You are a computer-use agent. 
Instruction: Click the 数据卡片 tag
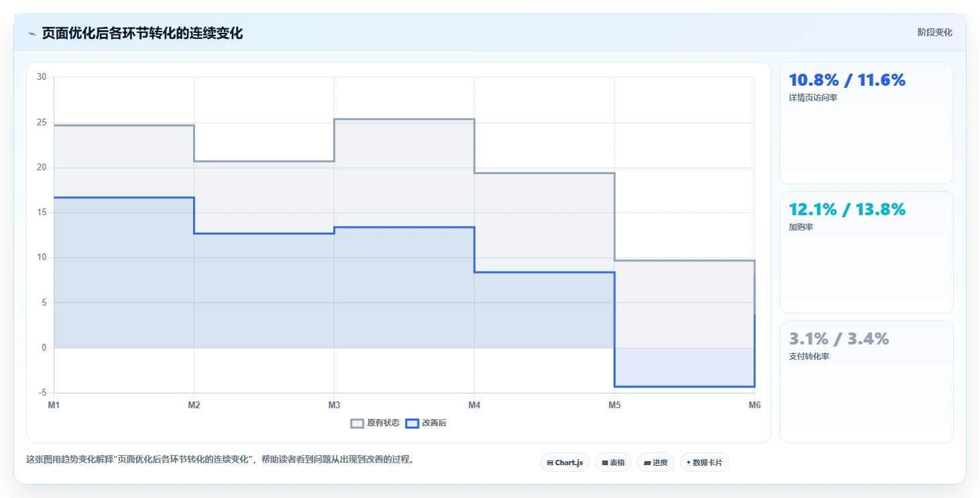705,462
